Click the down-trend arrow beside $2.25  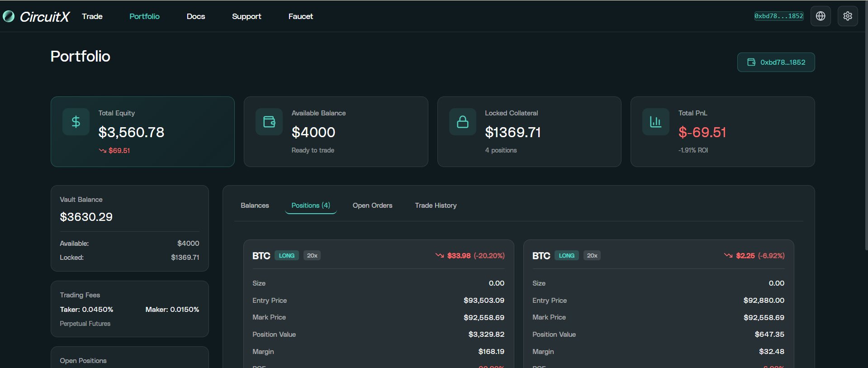pos(728,256)
